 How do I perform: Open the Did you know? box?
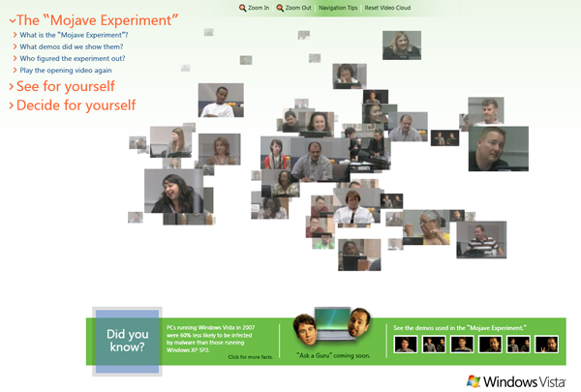tap(127, 342)
